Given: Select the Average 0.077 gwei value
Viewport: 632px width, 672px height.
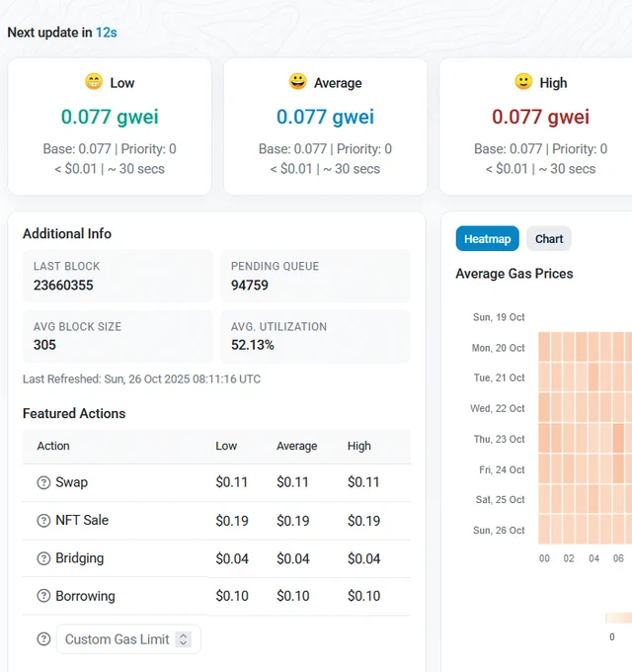Looking at the screenshot, I should (325, 117).
